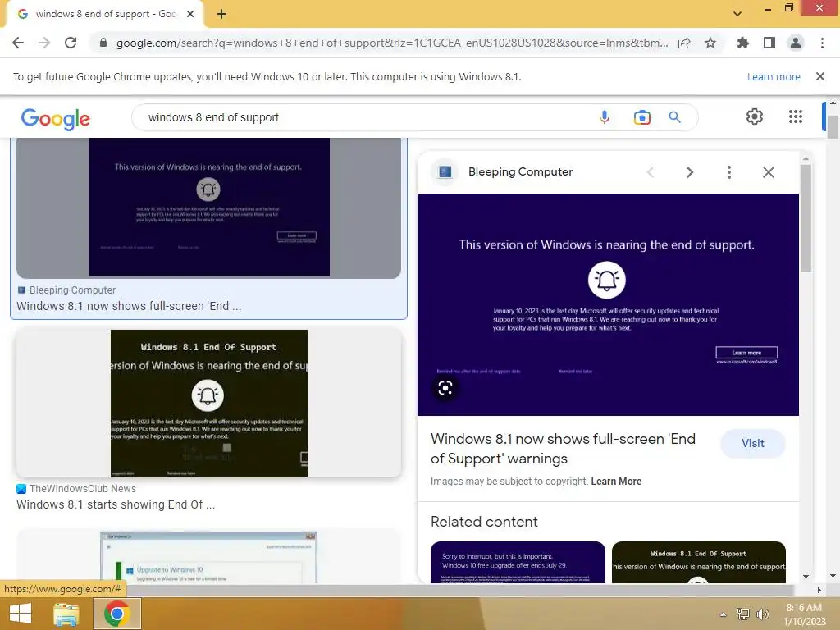Open the large preview image in the side panel
Image resolution: width=840 pixels, height=630 pixels.
pyautogui.click(x=608, y=304)
